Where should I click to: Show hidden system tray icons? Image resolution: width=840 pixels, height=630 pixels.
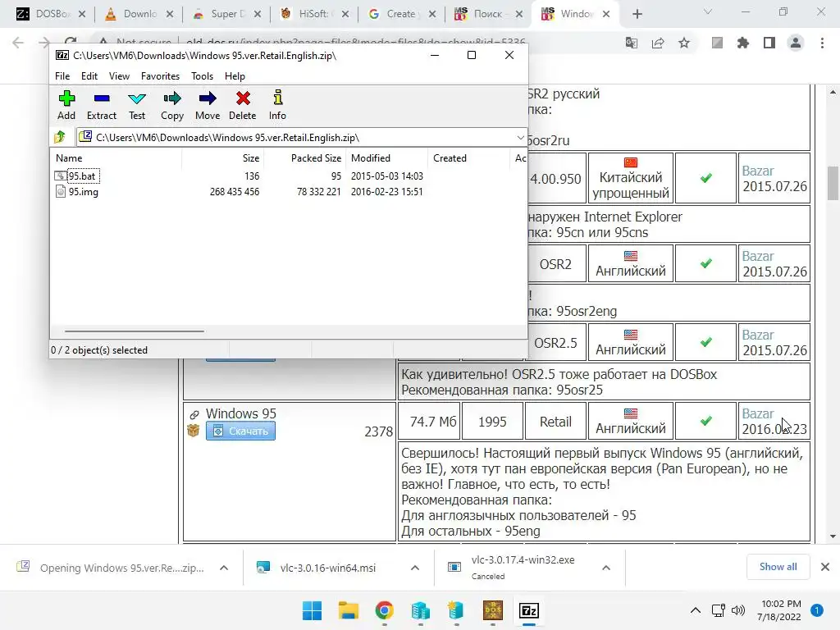click(x=696, y=610)
